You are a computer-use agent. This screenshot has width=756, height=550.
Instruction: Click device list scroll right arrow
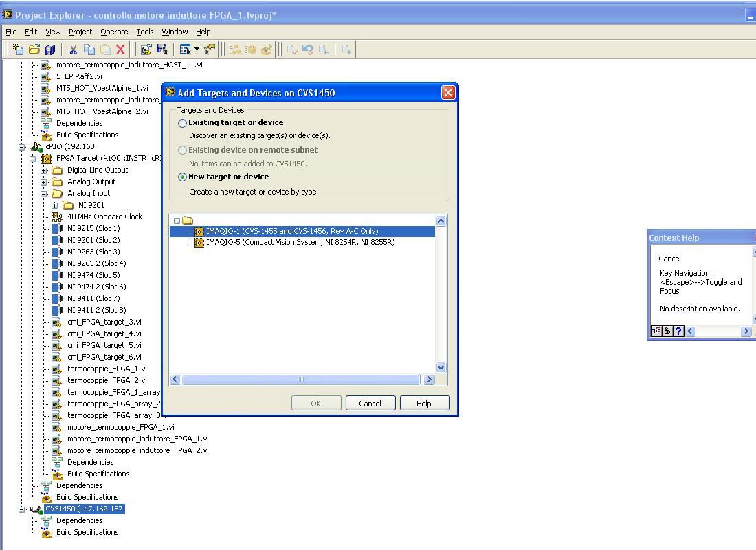[429, 379]
